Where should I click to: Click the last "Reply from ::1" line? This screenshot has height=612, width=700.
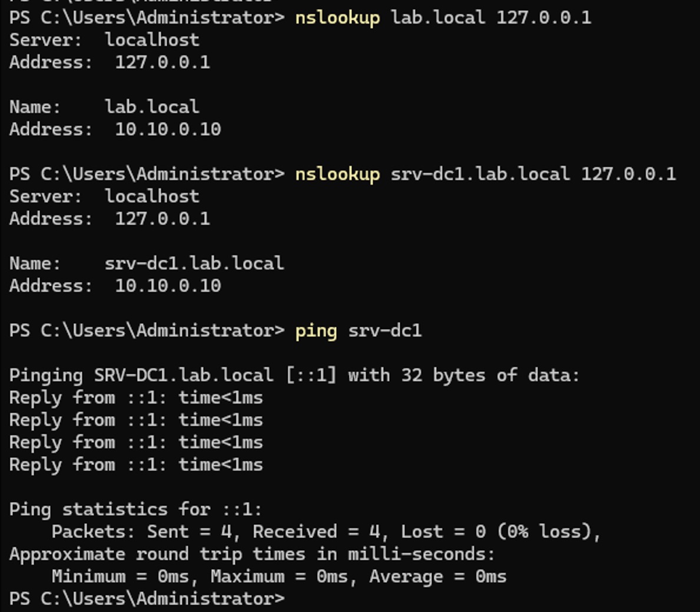tap(136, 465)
